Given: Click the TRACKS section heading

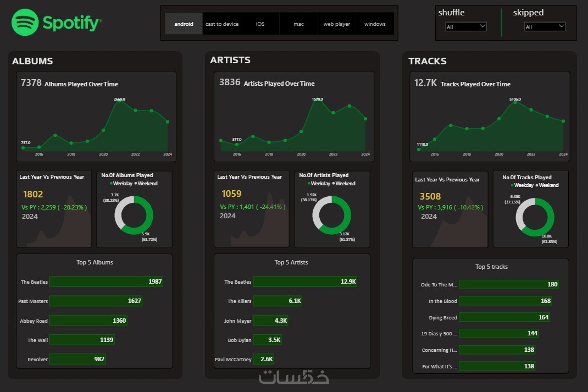Looking at the screenshot, I should 427,61.
